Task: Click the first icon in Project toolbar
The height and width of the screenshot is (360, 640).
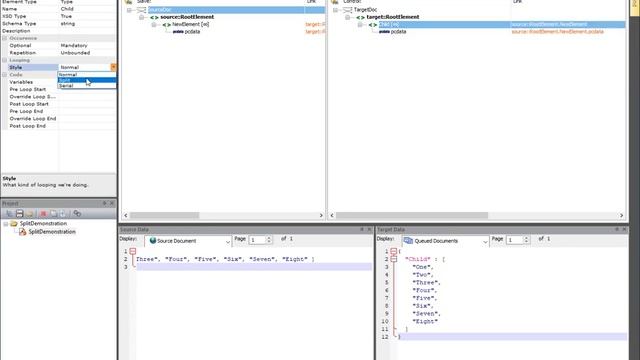Action: (9, 213)
